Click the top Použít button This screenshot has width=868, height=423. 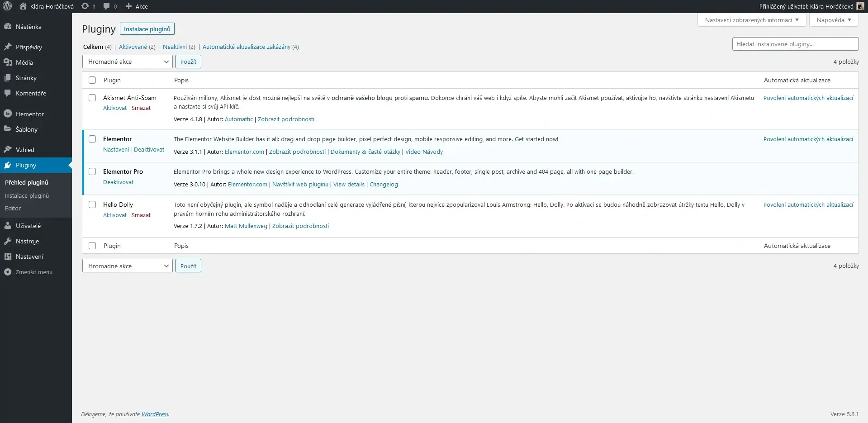tap(188, 62)
